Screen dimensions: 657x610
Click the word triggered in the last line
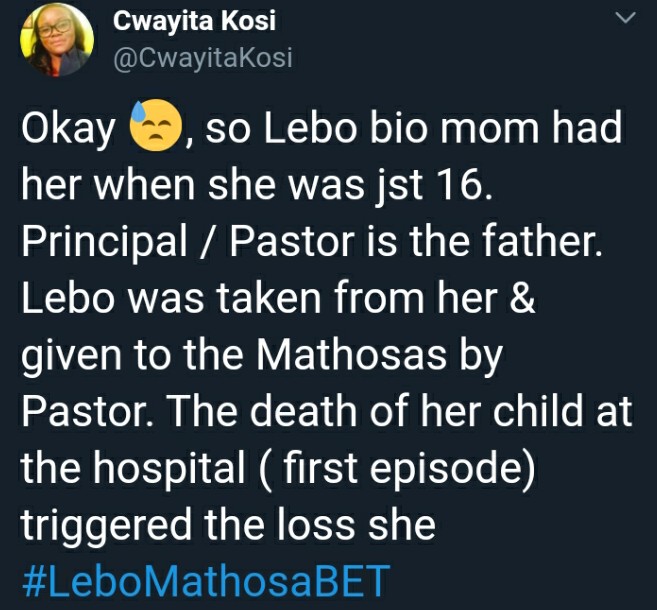point(106,525)
